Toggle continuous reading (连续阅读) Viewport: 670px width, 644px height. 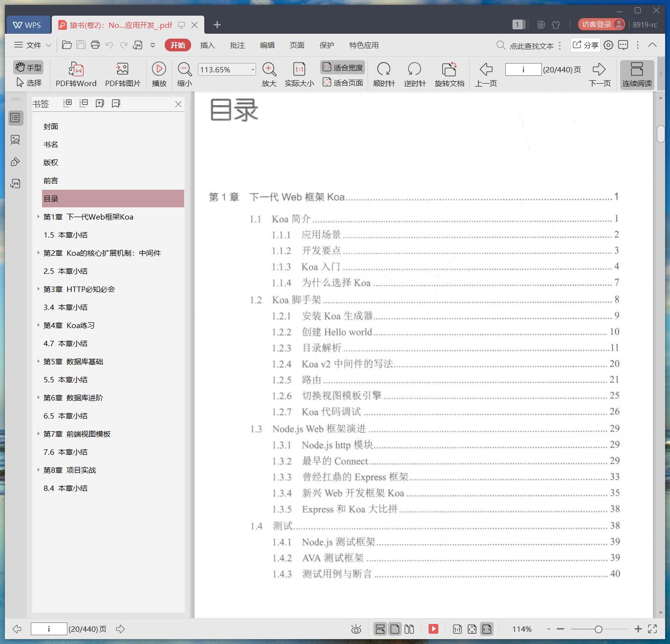point(637,74)
